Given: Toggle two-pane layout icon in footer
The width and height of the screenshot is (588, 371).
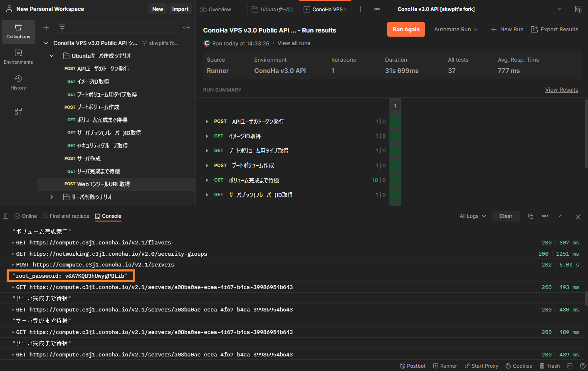Looking at the screenshot, I should coord(570,366).
